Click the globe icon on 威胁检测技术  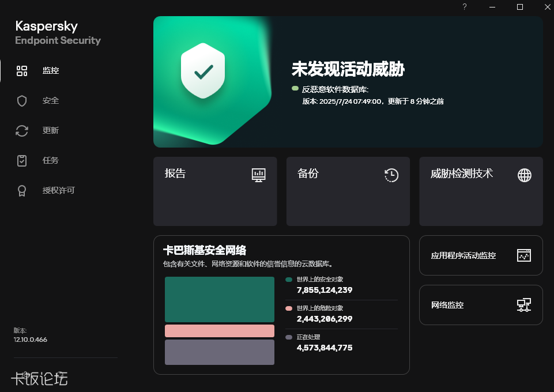coord(525,175)
